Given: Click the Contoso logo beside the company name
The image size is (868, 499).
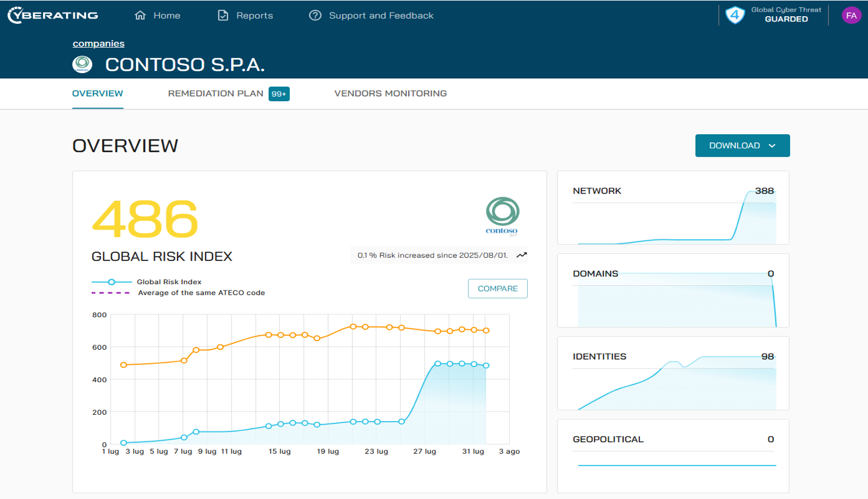Looking at the screenshot, I should (x=82, y=64).
